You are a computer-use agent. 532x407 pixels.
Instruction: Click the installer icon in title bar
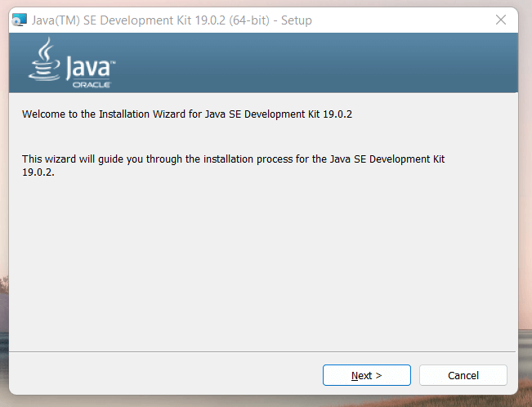point(20,20)
